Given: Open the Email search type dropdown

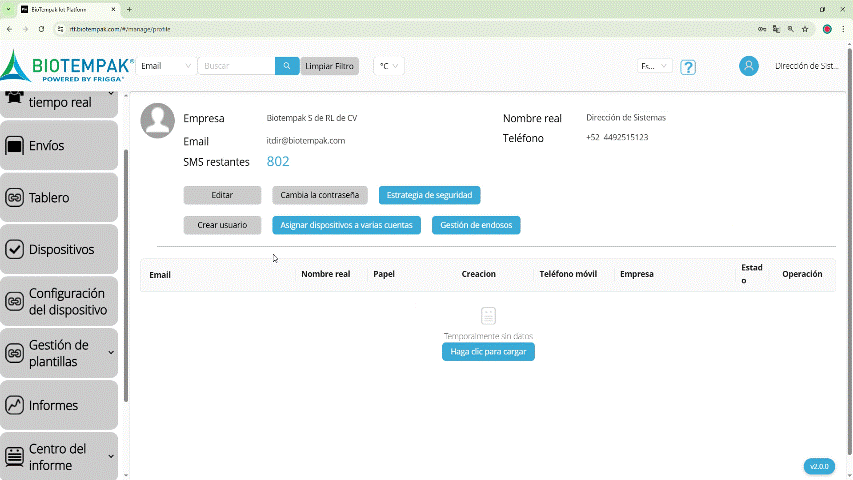Looking at the screenshot, I should click(x=165, y=66).
